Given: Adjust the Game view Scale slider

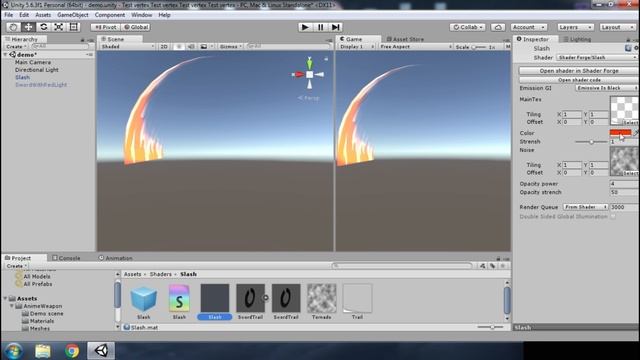Looking at the screenshot, I should tap(478, 47).
